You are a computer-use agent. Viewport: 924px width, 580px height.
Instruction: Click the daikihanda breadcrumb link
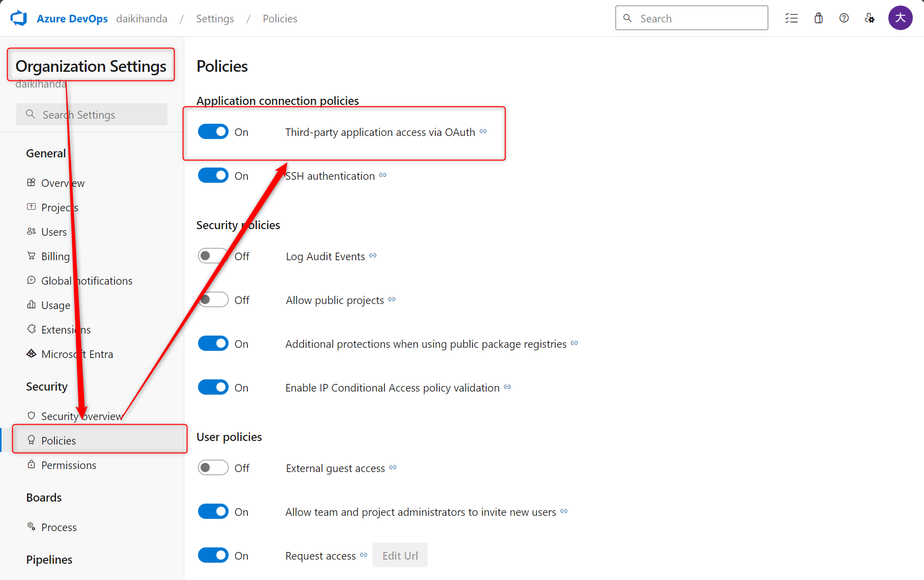[x=142, y=19]
